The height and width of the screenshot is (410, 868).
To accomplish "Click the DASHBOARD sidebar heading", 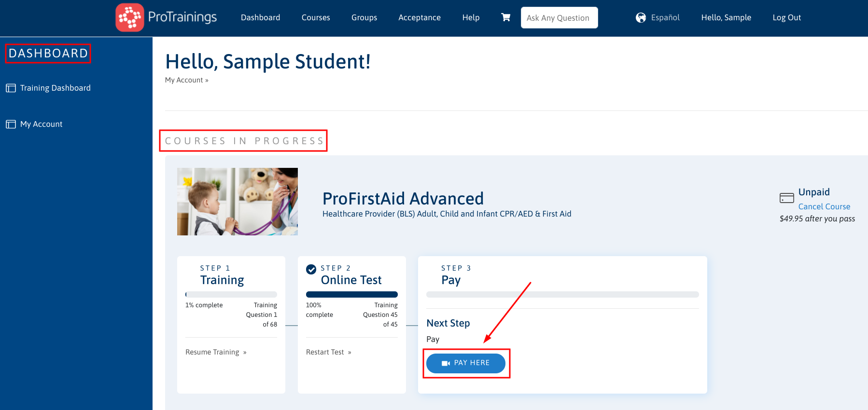I will [x=48, y=53].
